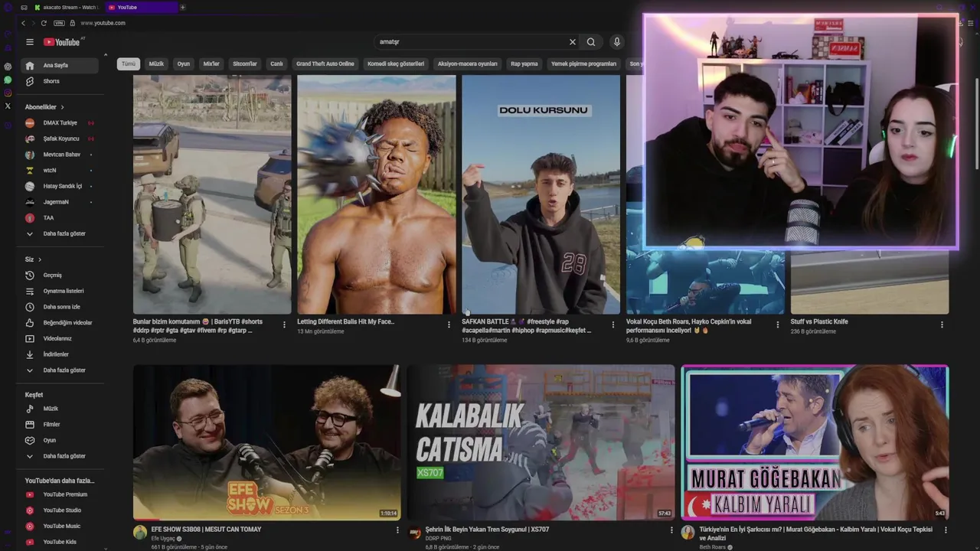Go back with the browser back arrow

pyautogui.click(x=23, y=23)
